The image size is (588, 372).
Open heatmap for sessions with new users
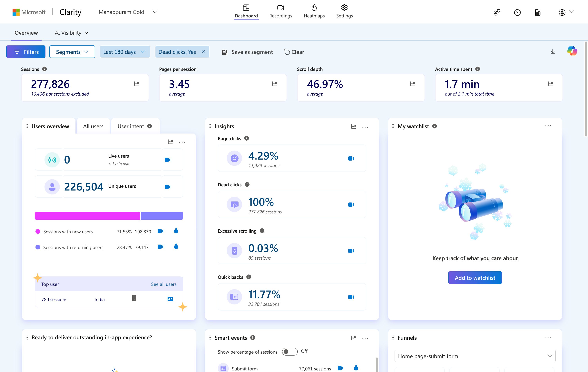coord(176,231)
